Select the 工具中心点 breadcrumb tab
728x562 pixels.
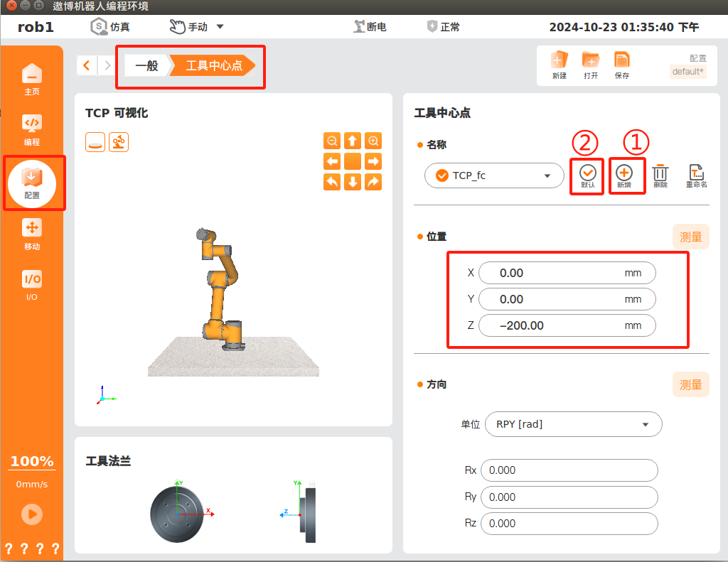214,66
